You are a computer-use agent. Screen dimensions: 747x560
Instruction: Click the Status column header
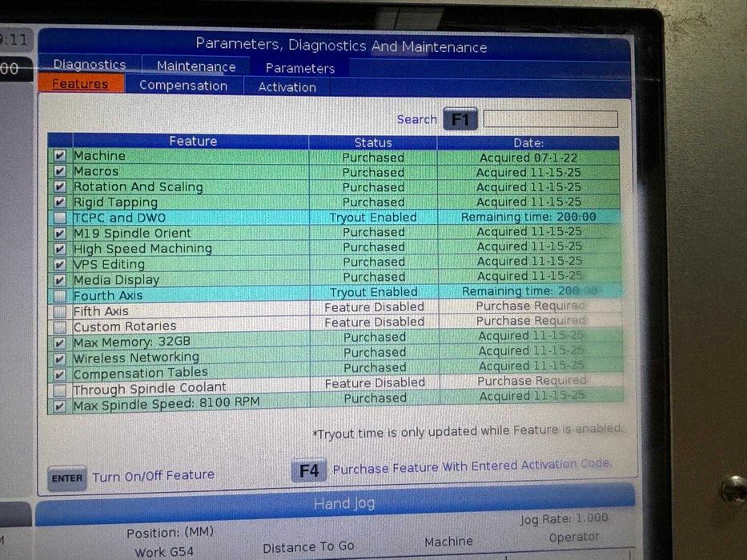pyautogui.click(x=373, y=142)
